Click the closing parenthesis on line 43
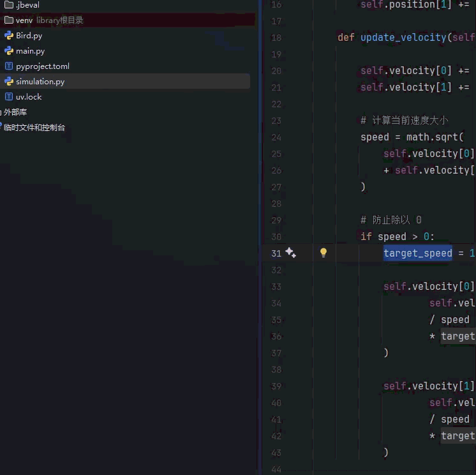 [386, 453]
